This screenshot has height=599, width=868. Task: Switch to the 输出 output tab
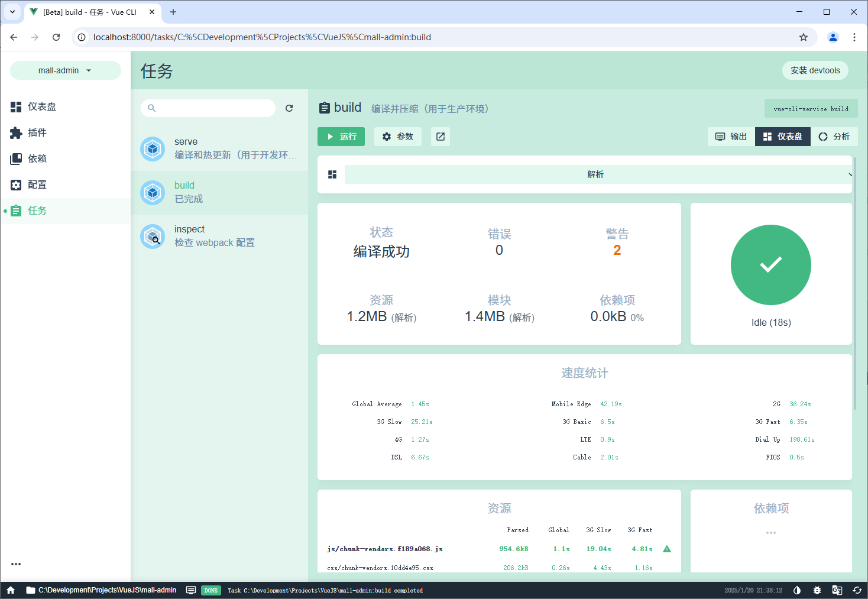(x=731, y=137)
